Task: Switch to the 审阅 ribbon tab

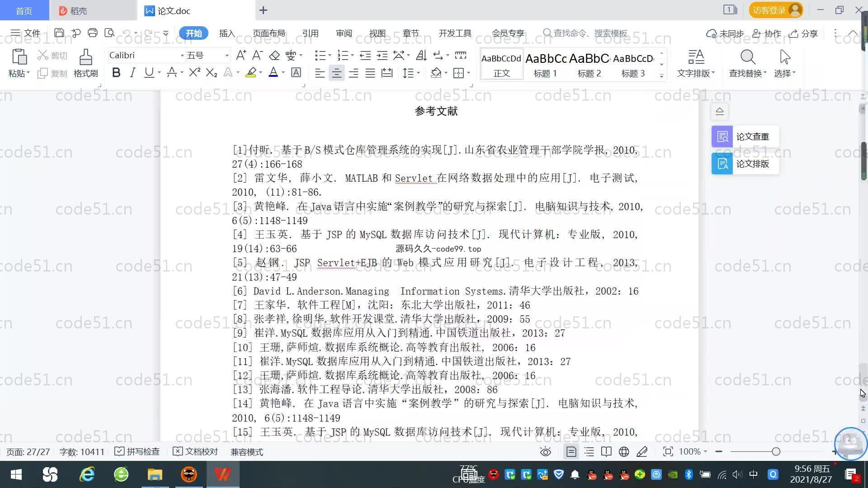Action: point(344,33)
